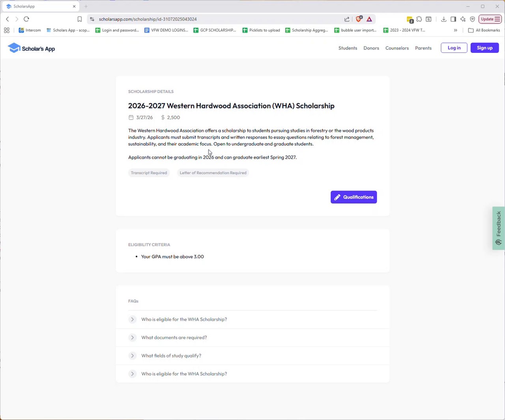Viewport: 505px width, 420px height.
Task: Open the Parents nav item
Action: click(x=423, y=48)
